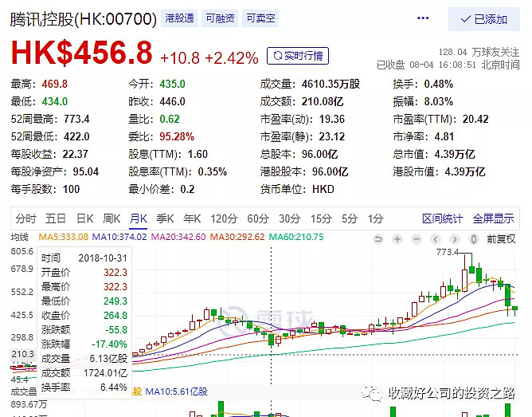Zoom out chart with minus icon
Viewport: 532px width, 417px height.
(417, 239)
